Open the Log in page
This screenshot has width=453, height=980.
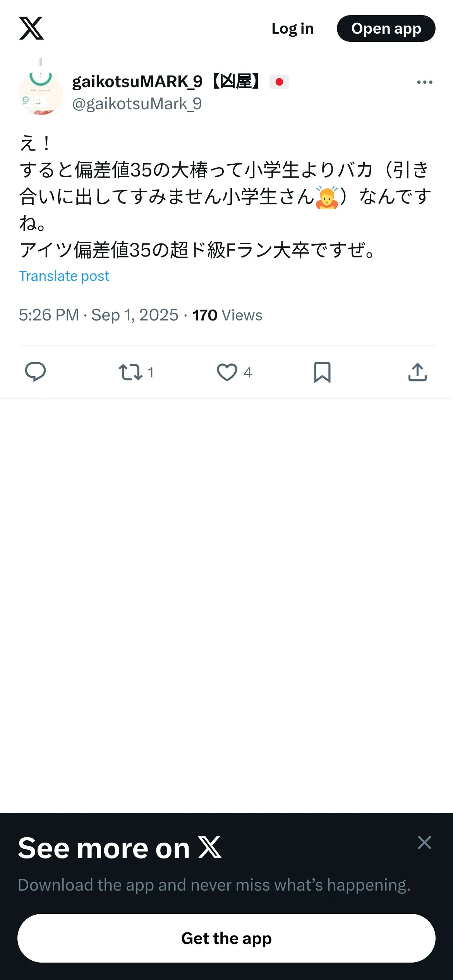click(x=292, y=29)
